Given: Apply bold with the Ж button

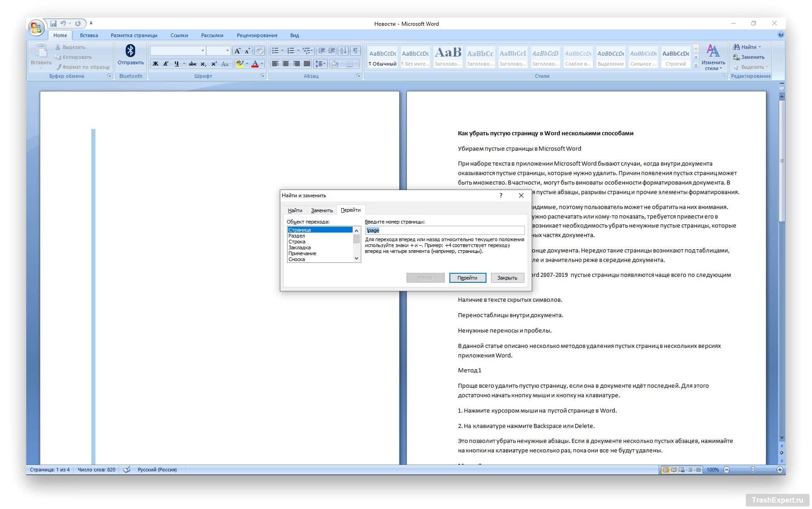Looking at the screenshot, I should [x=156, y=64].
